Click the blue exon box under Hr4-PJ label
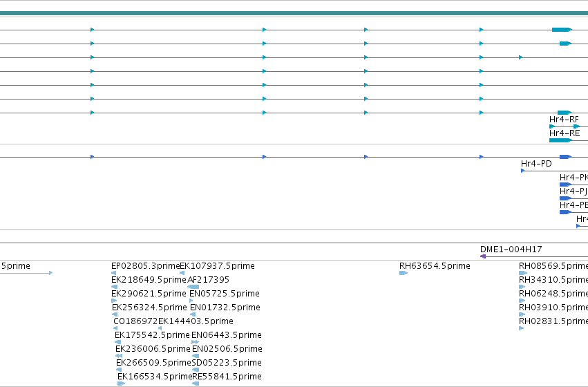Viewport: 588px width, 387px height. coord(565,198)
